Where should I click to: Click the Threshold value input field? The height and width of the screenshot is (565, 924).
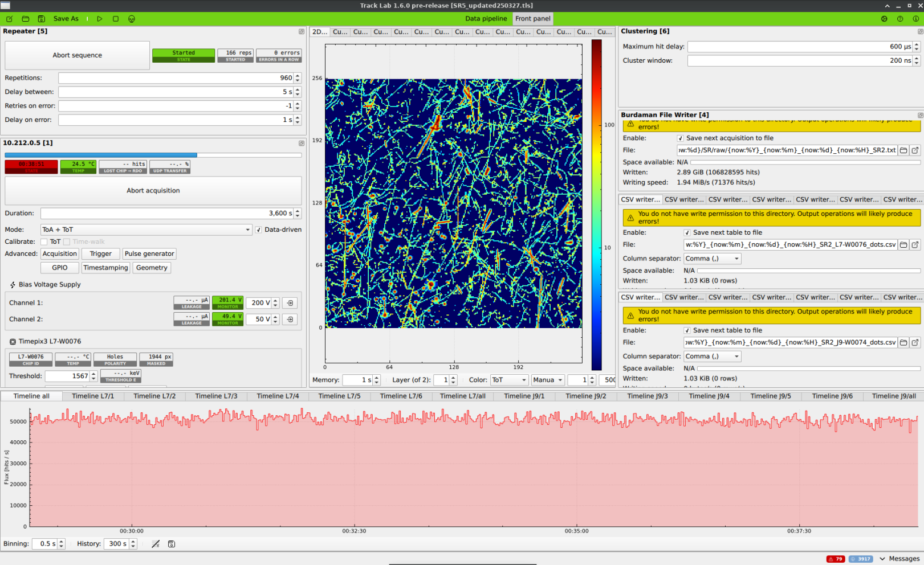[x=67, y=376]
